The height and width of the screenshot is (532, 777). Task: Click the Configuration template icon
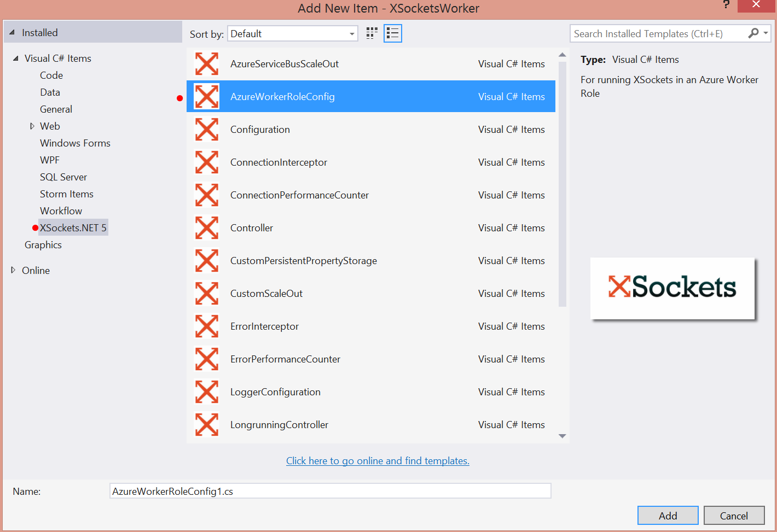(207, 130)
